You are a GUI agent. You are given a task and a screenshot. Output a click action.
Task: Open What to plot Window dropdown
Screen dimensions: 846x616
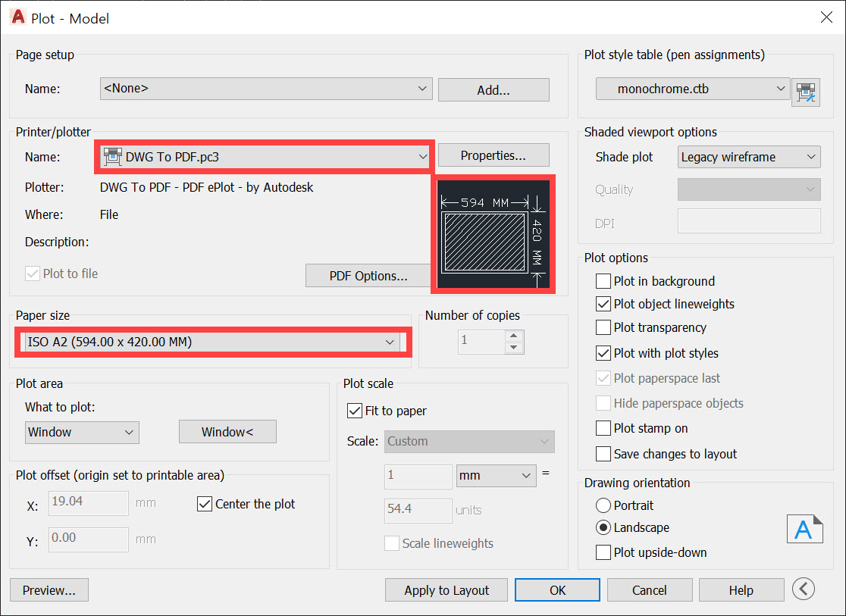point(82,432)
